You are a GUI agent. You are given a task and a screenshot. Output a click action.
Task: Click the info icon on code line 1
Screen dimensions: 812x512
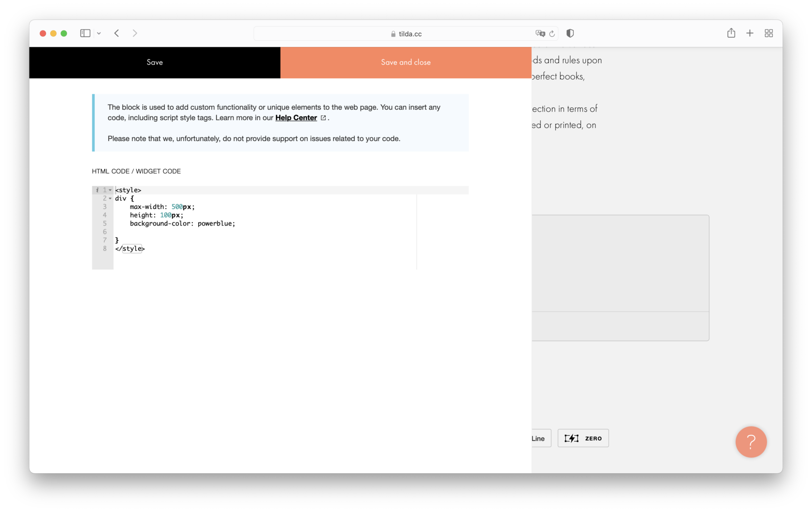coord(98,190)
